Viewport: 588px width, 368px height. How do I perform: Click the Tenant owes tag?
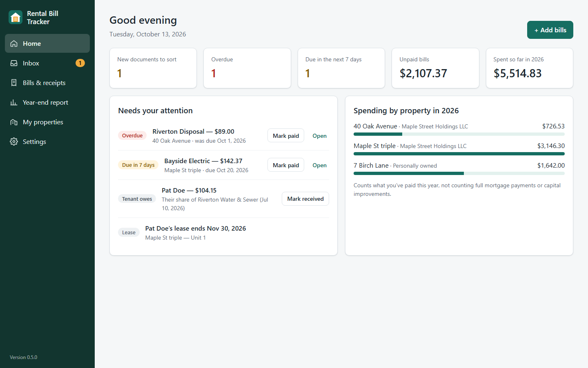click(x=137, y=199)
